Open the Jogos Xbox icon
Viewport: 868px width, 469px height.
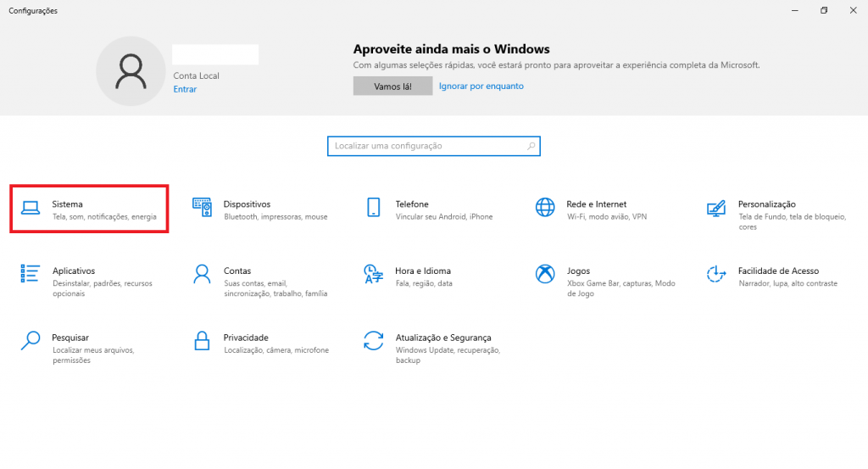pyautogui.click(x=545, y=274)
